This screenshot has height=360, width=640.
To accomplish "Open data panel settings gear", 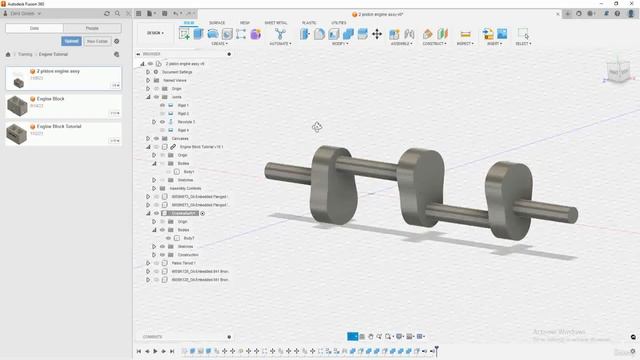I will [x=117, y=41].
